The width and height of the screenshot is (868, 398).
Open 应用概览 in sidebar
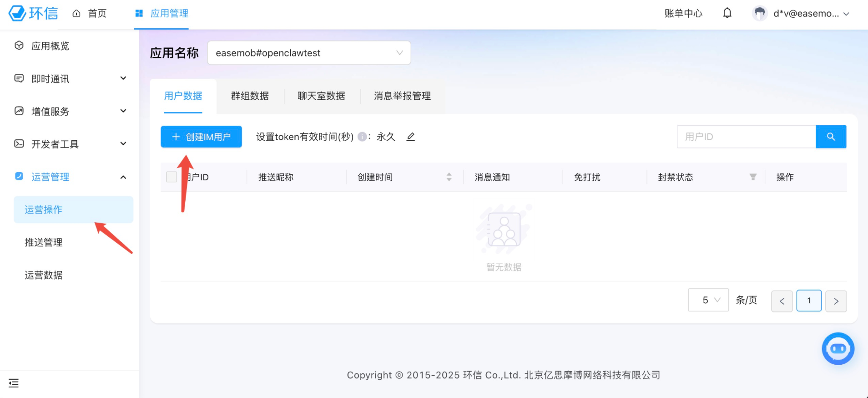click(x=50, y=46)
